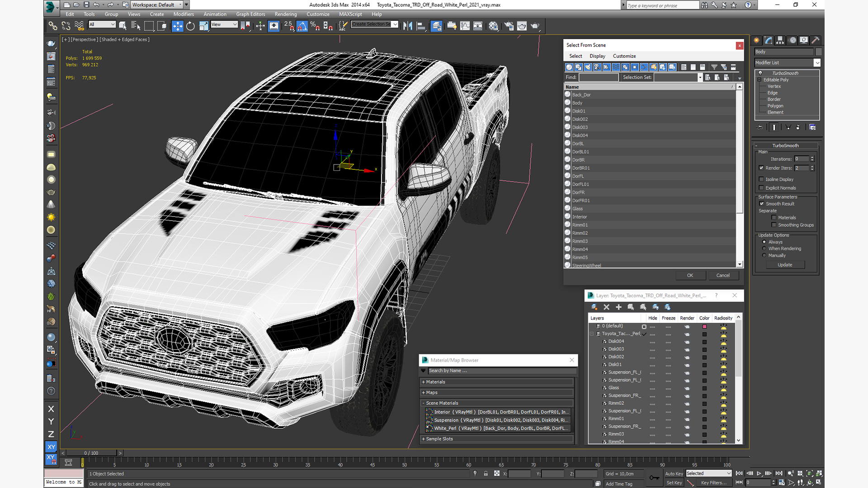
Task: Enable Separate by Smoothing Groups checkbox
Action: [774, 225]
